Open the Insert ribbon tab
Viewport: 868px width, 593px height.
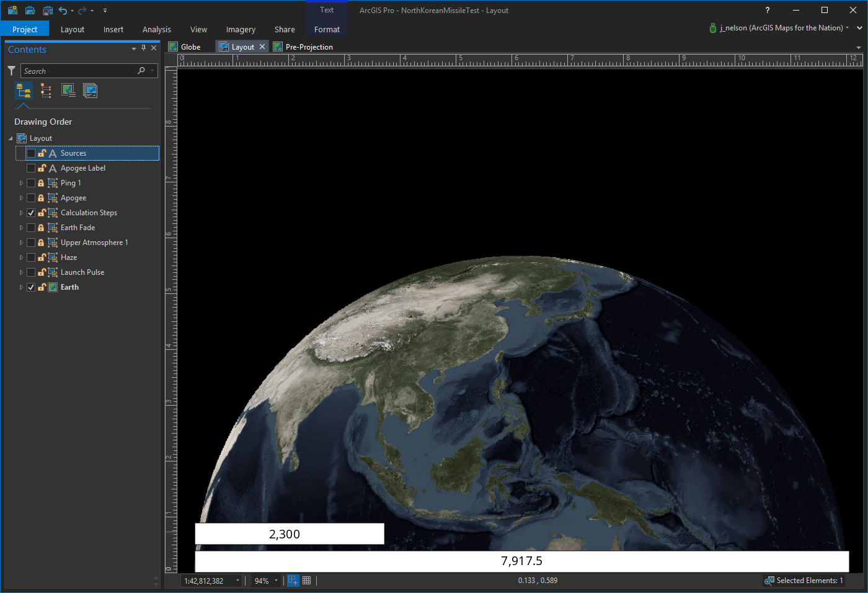[113, 29]
